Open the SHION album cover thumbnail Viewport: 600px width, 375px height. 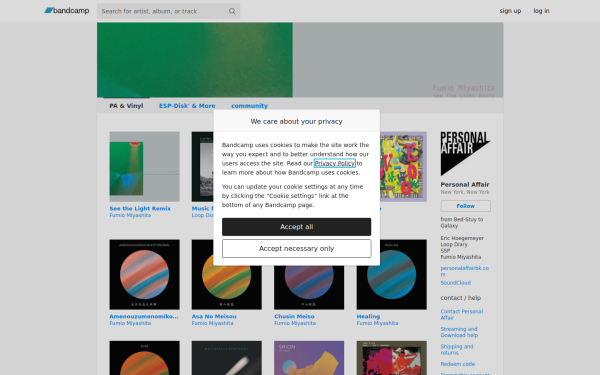[309, 358]
